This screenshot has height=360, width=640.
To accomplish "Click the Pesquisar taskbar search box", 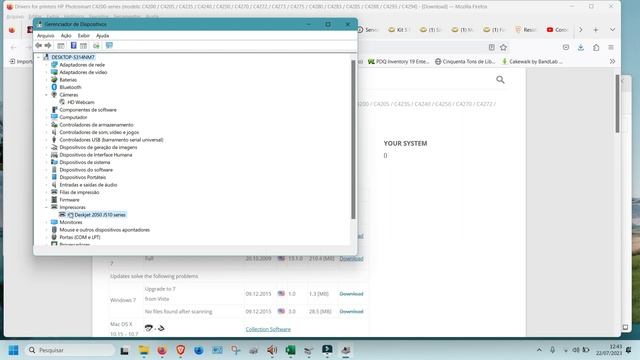I will [69, 350].
